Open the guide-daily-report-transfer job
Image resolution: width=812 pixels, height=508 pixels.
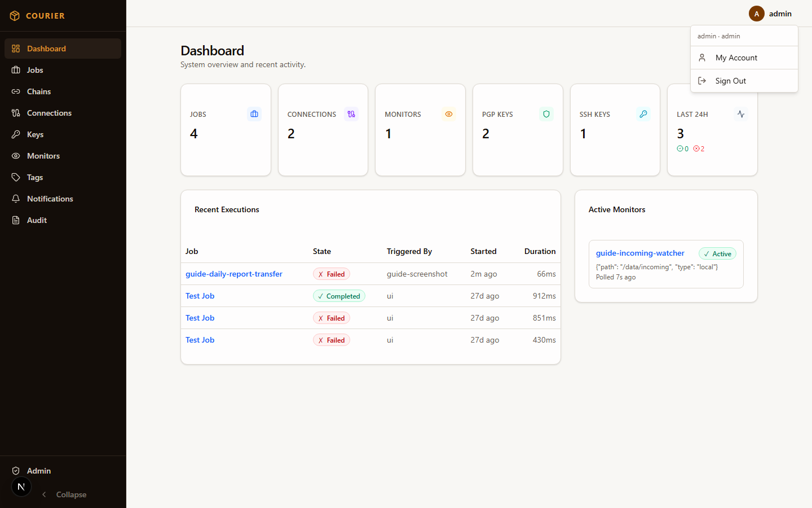pos(233,274)
